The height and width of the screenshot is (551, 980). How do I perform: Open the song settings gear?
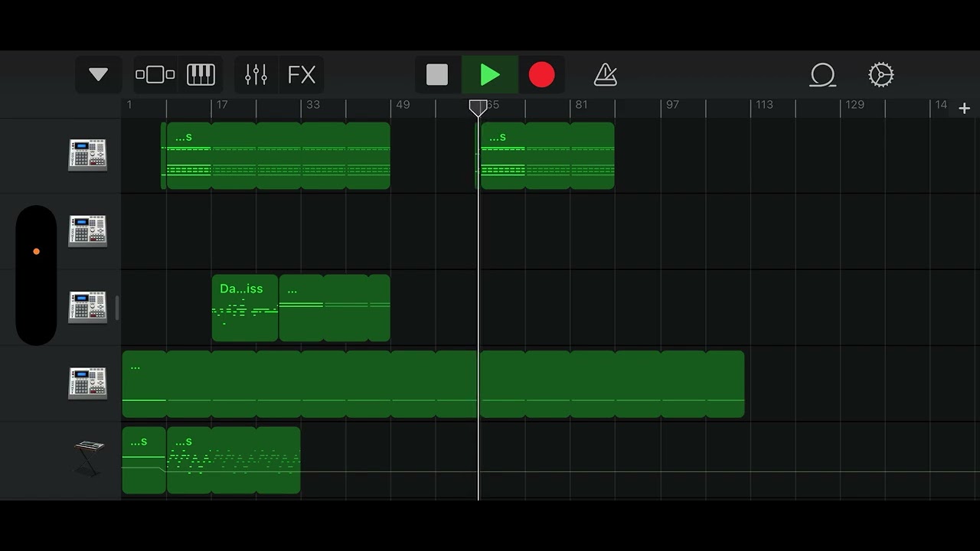coord(881,75)
